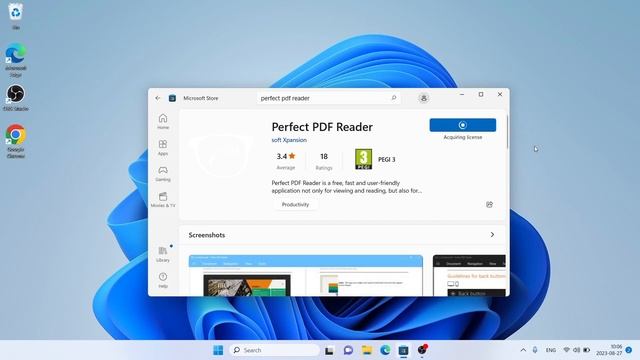The image size is (640, 360).
Task: Click the share icon on app page
Action: point(489,204)
